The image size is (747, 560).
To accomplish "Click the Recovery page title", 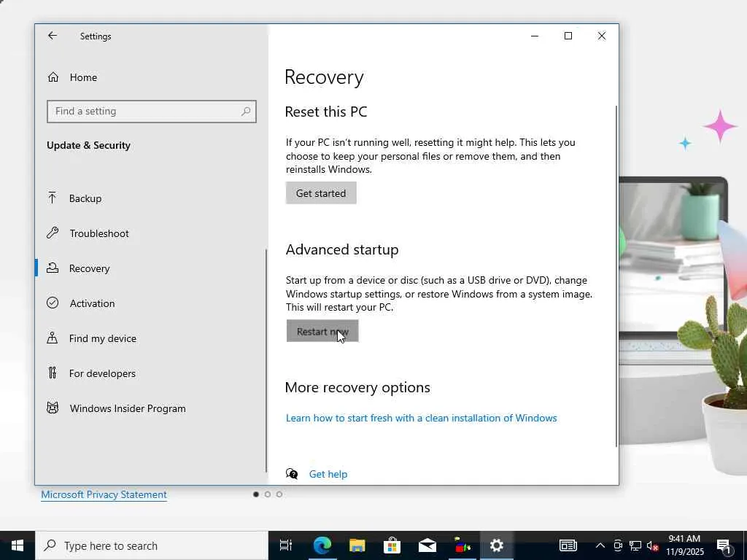I will point(324,77).
